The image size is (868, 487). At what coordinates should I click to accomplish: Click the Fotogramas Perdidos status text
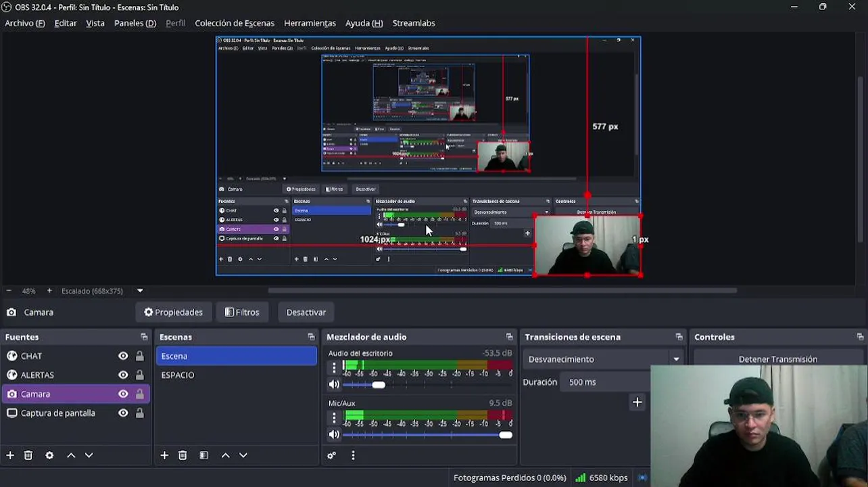click(x=510, y=478)
